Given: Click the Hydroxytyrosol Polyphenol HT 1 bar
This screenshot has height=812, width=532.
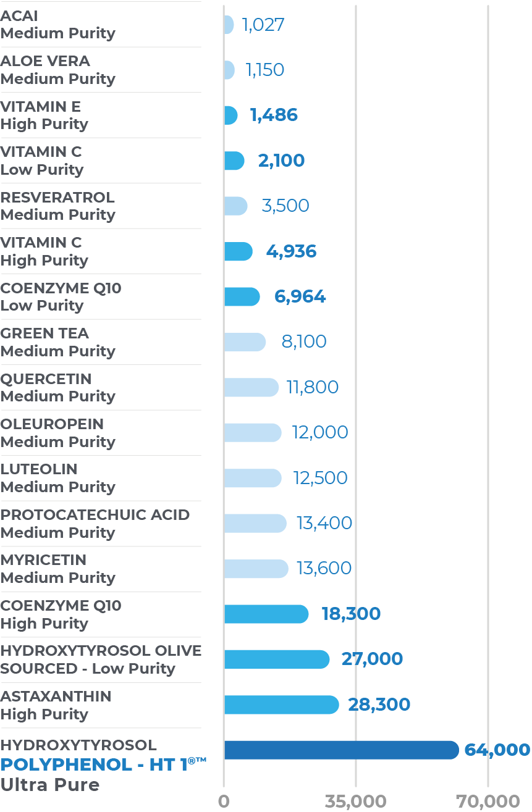Looking at the screenshot, I should (x=341, y=750).
